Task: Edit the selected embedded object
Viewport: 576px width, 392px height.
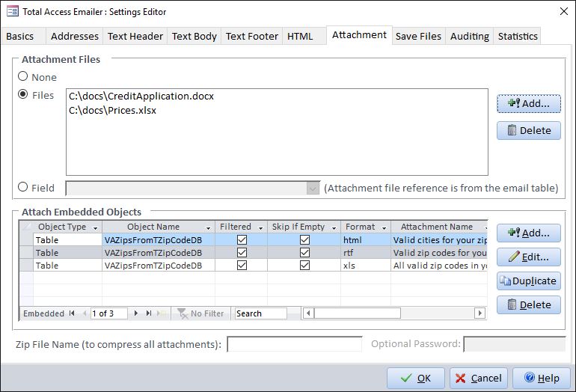Action: (528, 257)
